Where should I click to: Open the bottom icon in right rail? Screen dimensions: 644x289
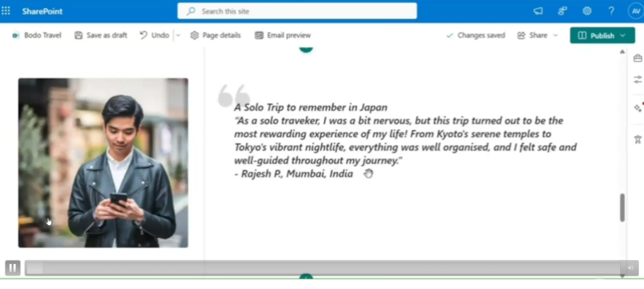coord(638,139)
